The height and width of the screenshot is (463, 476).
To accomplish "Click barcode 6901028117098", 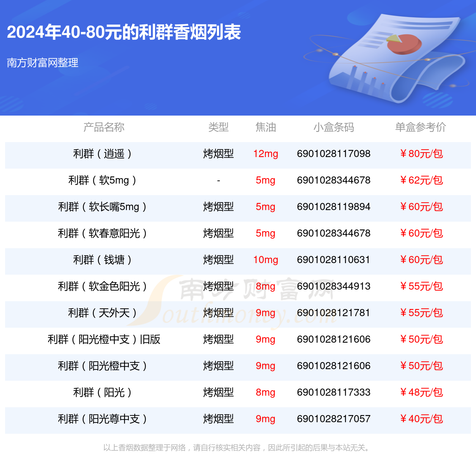I will [x=334, y=154].
